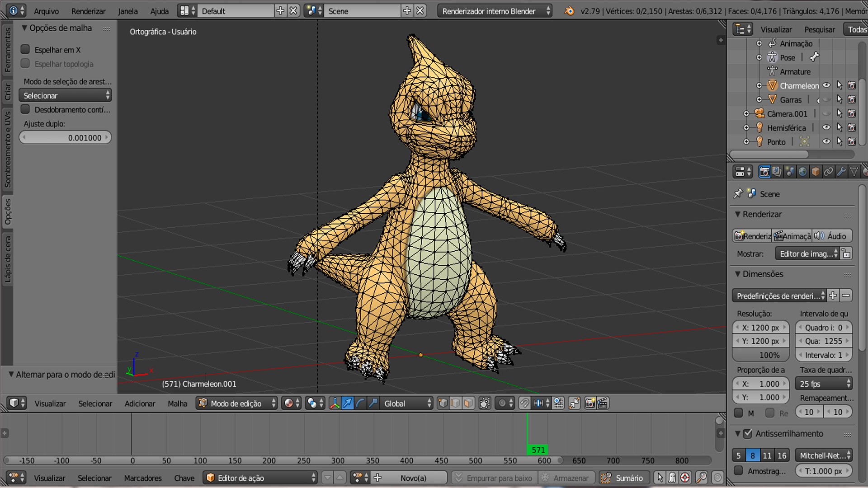
Task: Click the OpenGL render animation clapper icon
Action: 603,403
